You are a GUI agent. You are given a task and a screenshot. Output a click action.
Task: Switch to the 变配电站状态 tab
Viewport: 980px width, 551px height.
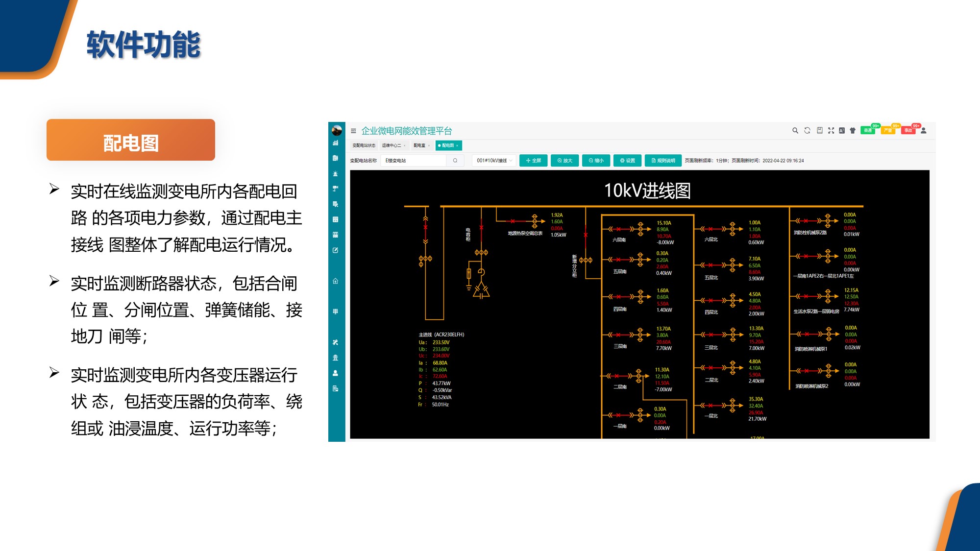pos(364,145)
